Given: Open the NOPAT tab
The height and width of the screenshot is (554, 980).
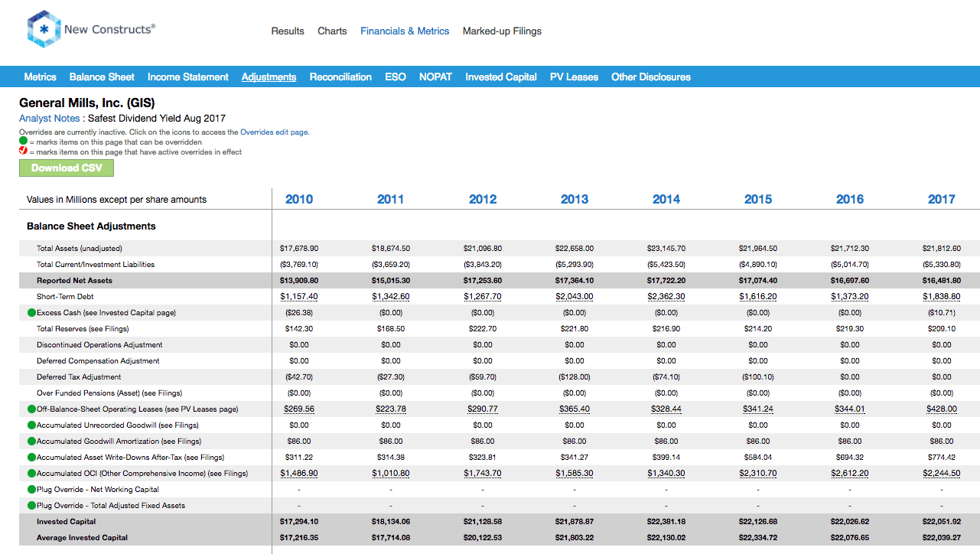Looking at the screenshot, I should pos(435,77).
